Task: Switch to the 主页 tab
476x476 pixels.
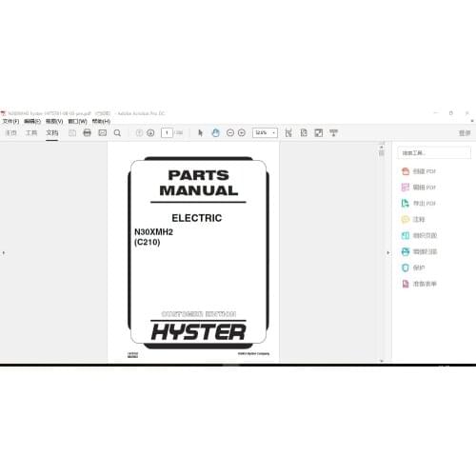Action: coord(11,132)
